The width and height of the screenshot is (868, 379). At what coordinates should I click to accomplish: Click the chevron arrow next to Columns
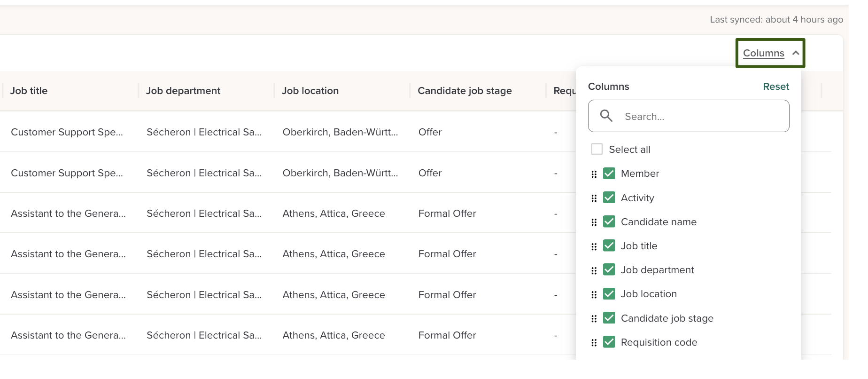pos(796,53)
